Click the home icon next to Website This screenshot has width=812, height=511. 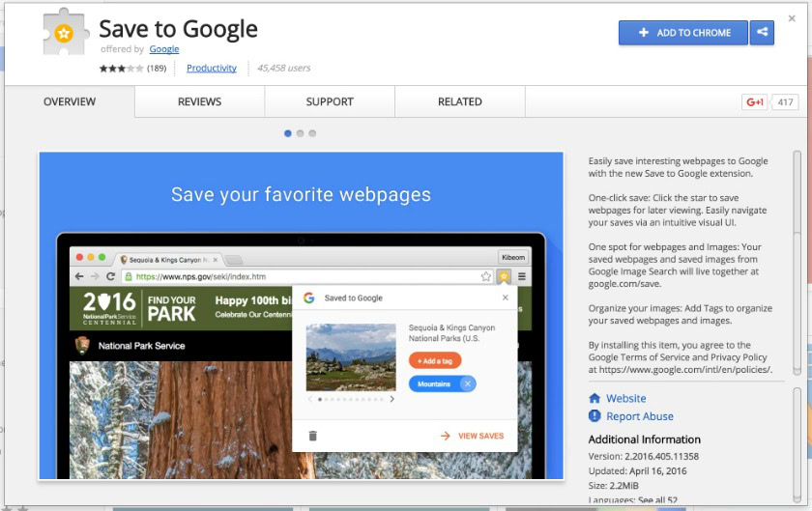[594, 398]
